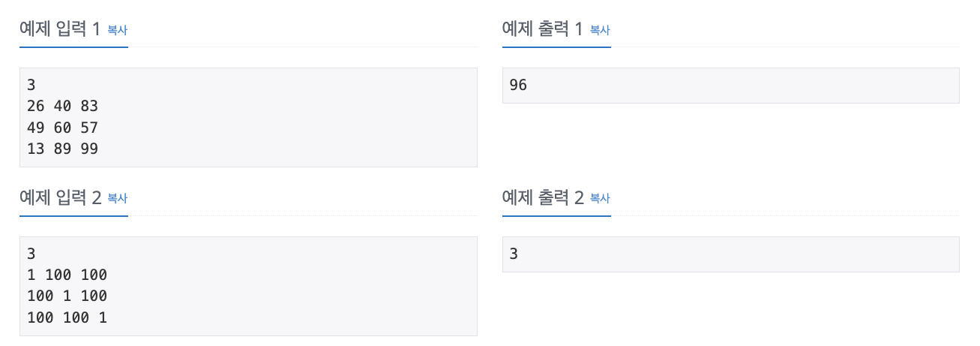Click the output value 96
This screenshot has width=980, height=346.
[518, 85]
